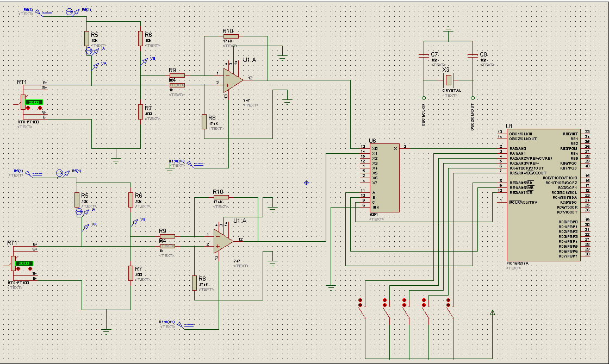Select resistor R10 in the lower circuit
The height and width of the screenshot is (364, 609).
(221, 197)
